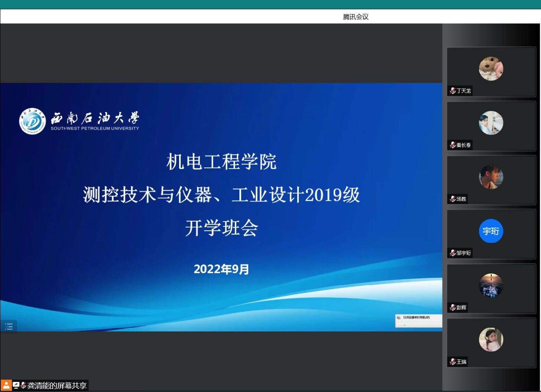Select the 打开设备和打印机(O) menu entry
Image resolution: width=541 pixels, height=392 pixels.
pos(416,317)
